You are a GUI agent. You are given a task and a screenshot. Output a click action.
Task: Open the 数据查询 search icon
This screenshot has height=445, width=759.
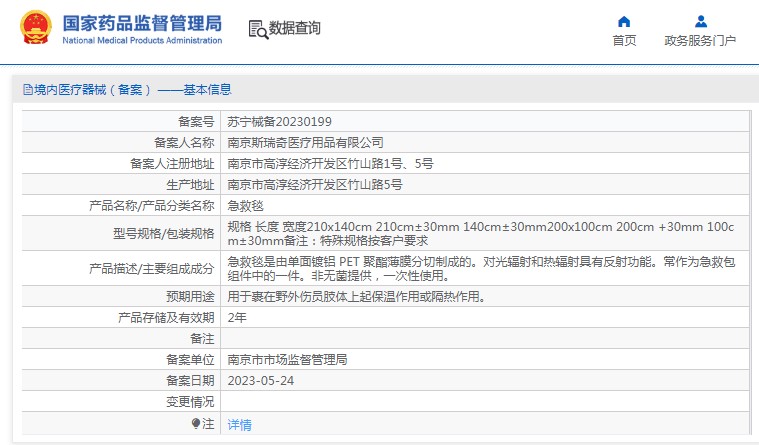pos(258,30)
